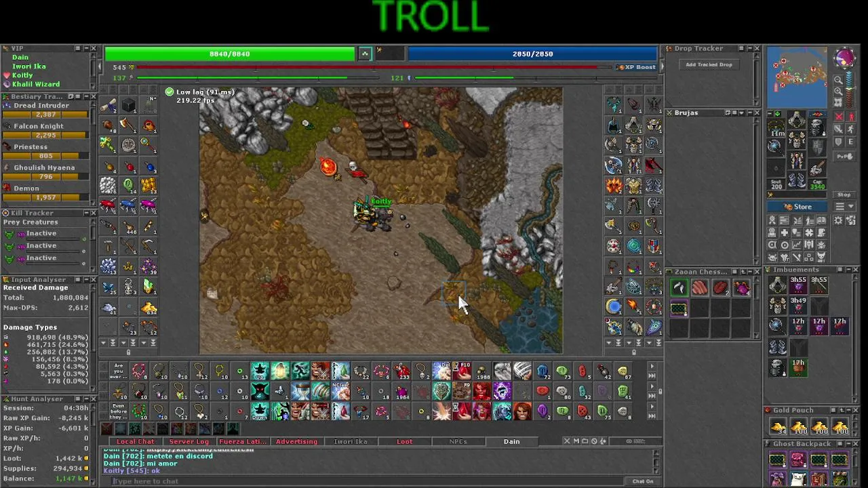This screenshot has width=868, height=488.
Task: Toggle Expert mode E button
Action: click(851, 142)
